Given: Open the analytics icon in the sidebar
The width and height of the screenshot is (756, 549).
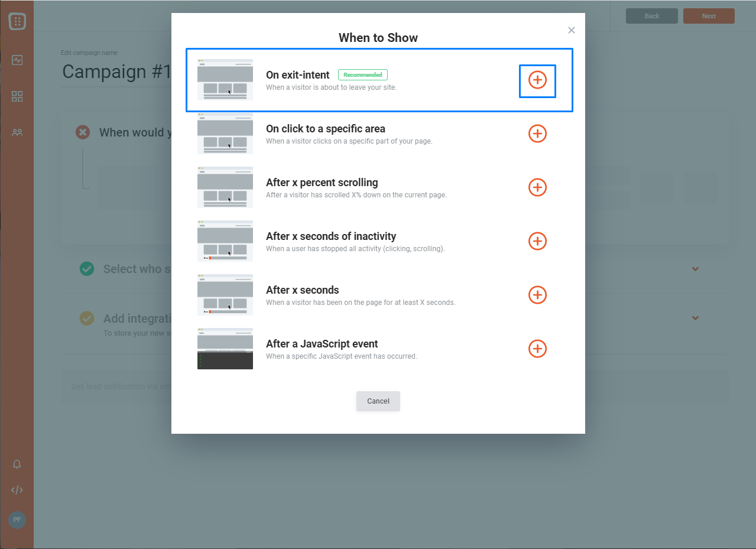Looking at the screenshot, I should tap(17, 60).
